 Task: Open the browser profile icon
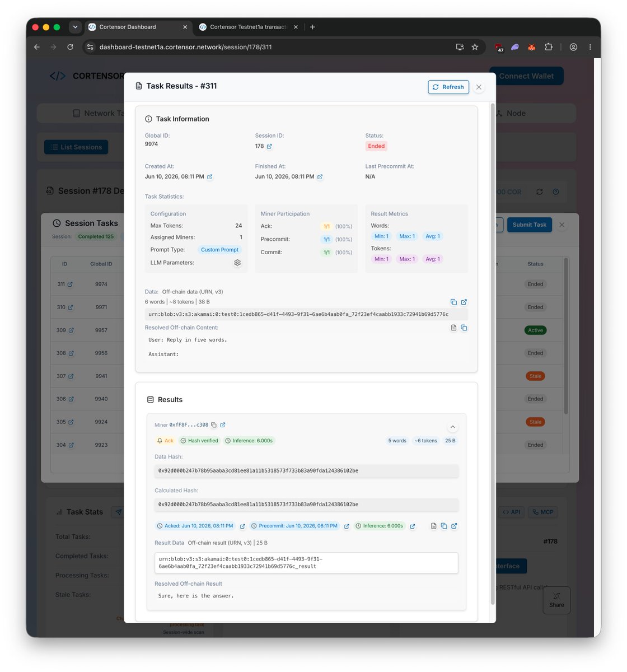573,47
